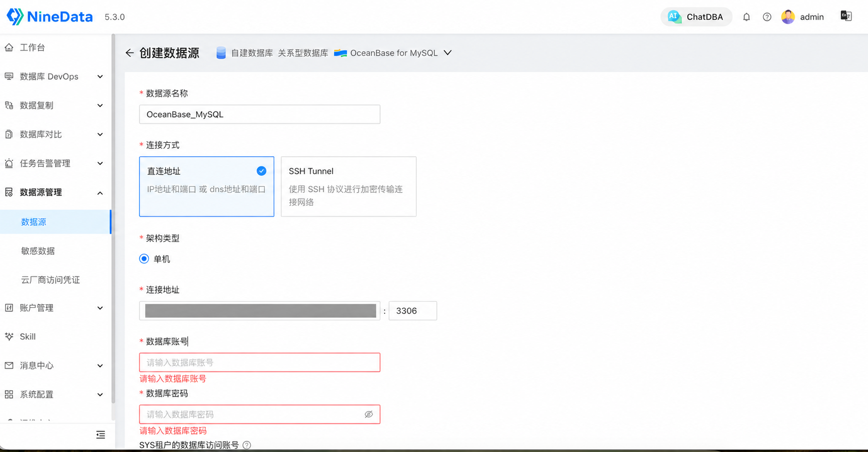Select the 单机 radio button

144,259
